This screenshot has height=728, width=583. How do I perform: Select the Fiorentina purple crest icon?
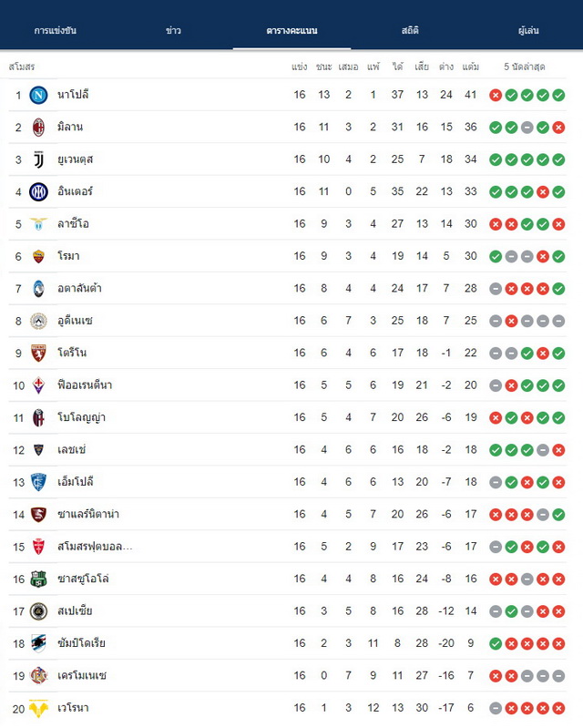pyautogui.click(x=38, y=385)
